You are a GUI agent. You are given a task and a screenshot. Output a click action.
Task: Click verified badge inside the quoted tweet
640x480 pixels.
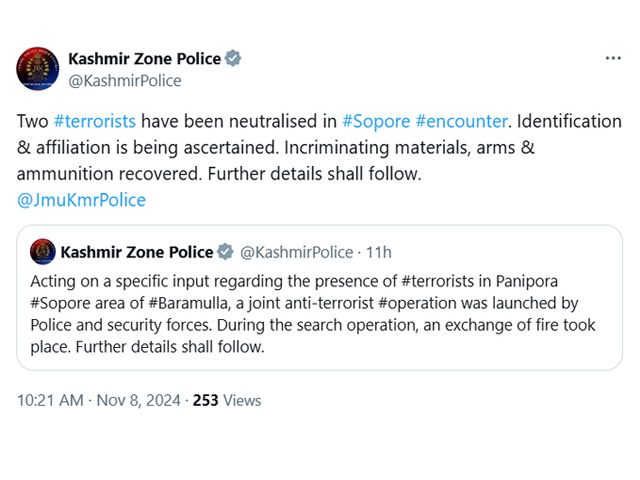pos(225,252)
